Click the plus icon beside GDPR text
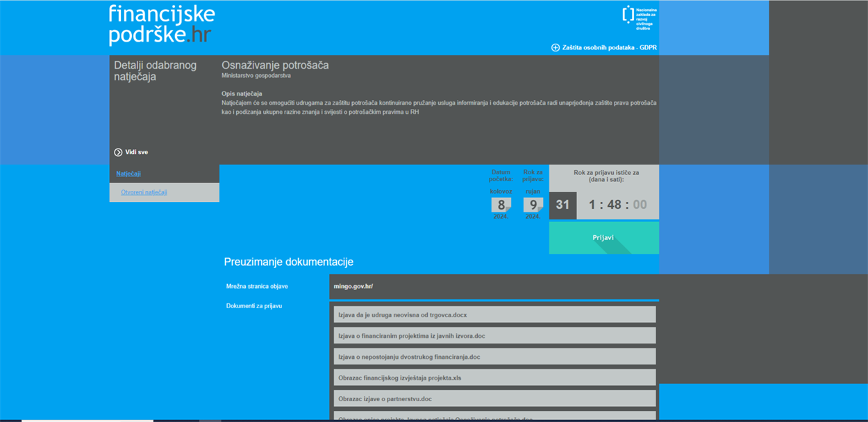The image size is (868, 422). pyautogui.click(x=556, y=48)
